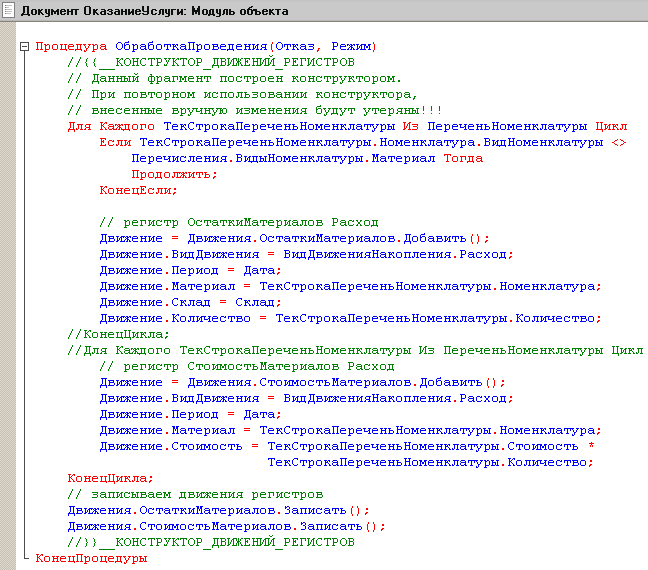This screenshot has height=570, width=648.
Task: Click the Если keyword
Action: pos(115,143)
